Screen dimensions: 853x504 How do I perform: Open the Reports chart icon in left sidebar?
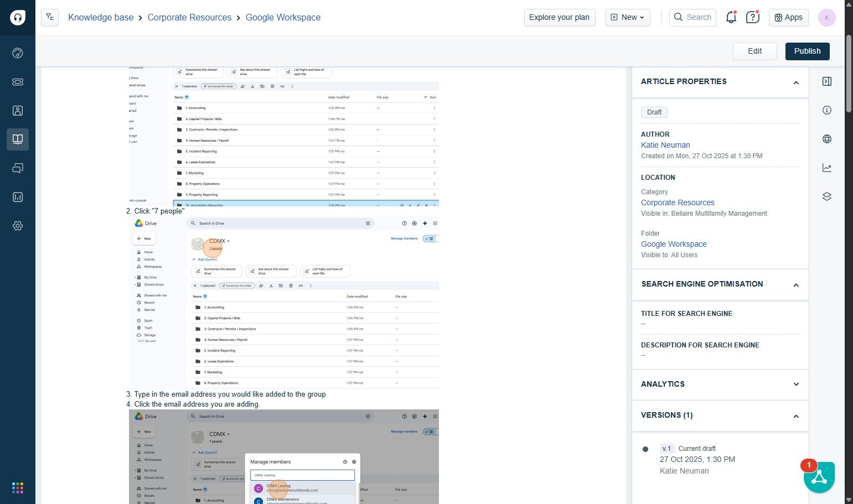coord(18,197)
